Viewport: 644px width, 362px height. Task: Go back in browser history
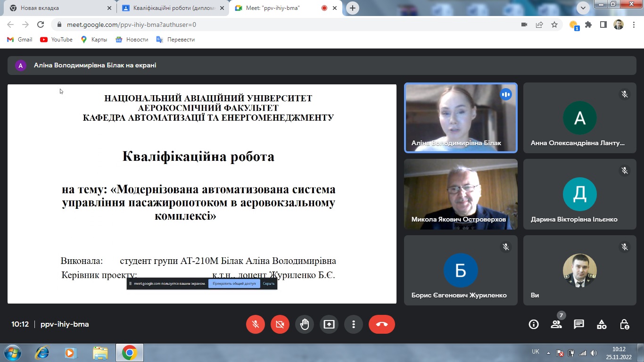[10, 25]
